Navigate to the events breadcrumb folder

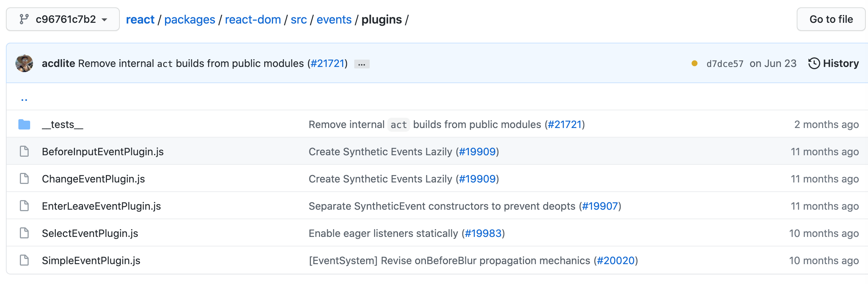[334, 19]
